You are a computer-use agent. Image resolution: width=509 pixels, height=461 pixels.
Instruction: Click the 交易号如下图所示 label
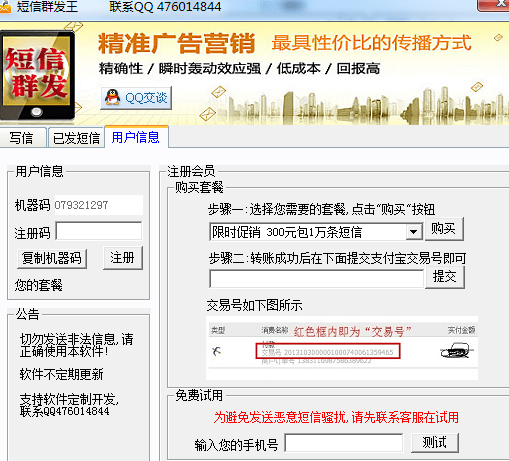(x=254, y=305)
